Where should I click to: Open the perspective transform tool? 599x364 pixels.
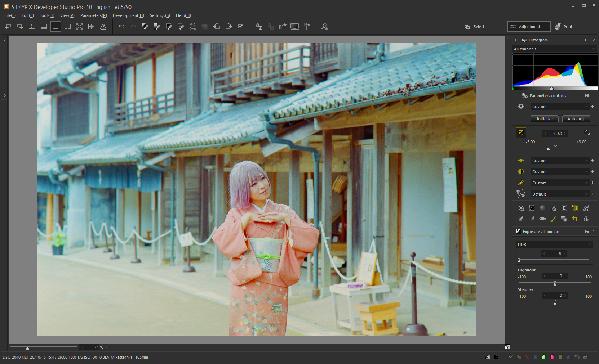pos(193,27)
